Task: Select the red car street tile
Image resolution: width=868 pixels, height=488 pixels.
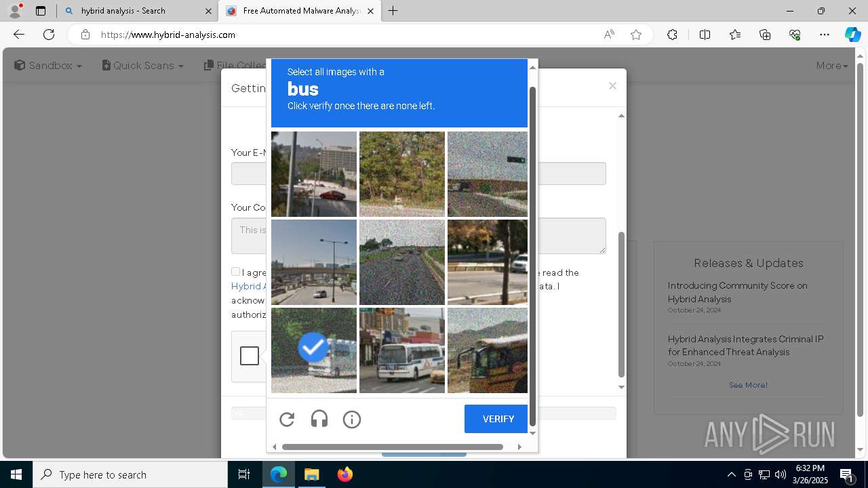Action: point(314,174)
